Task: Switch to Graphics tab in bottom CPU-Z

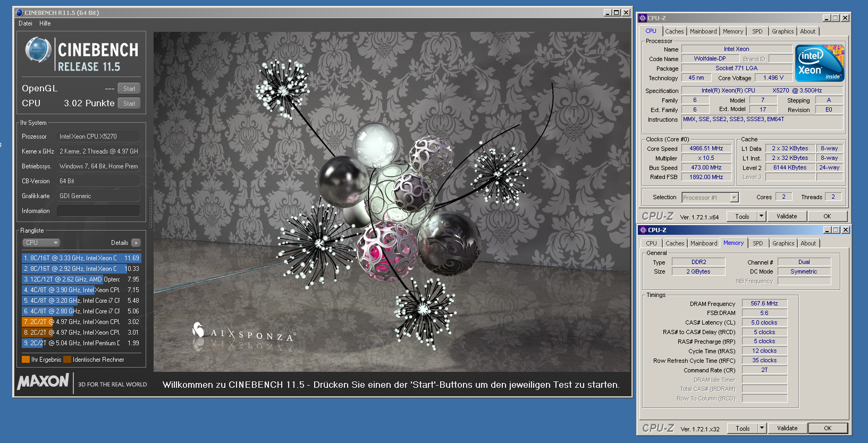Action: [783, 243]
